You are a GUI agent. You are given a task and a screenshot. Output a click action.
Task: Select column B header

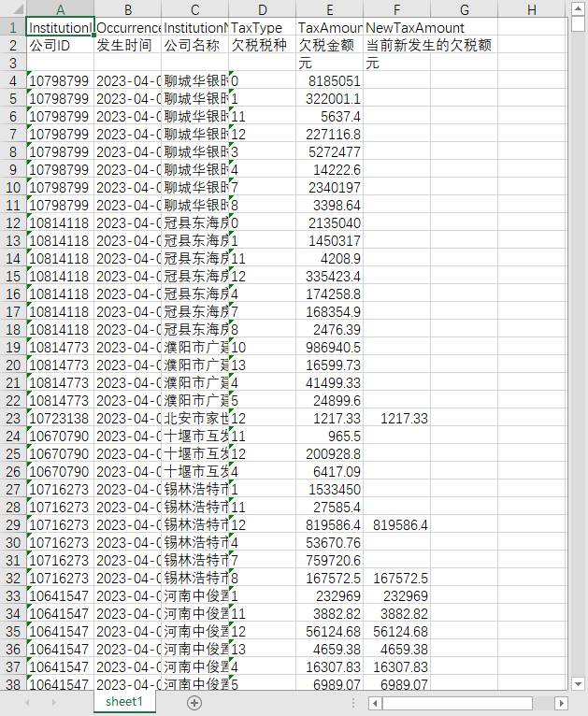(x=128, y=9)
